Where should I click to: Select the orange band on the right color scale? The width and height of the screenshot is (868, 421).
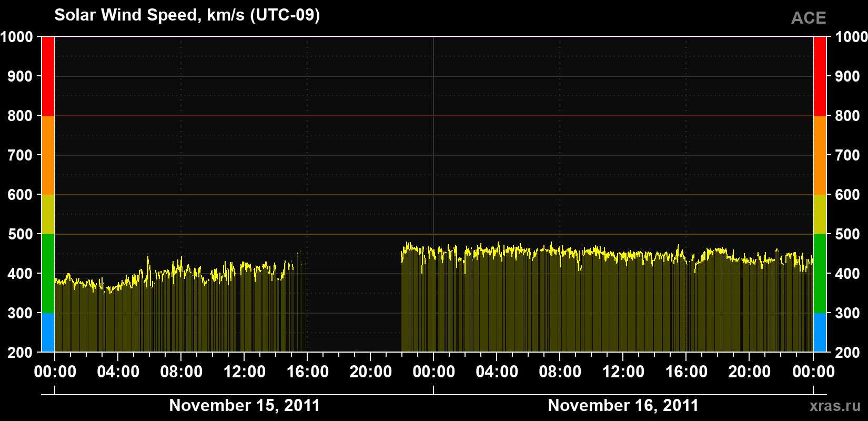(820, 155)
